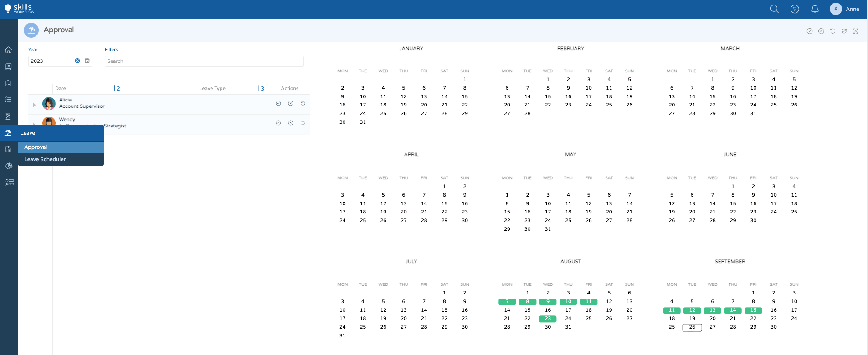Select Approval in the Leave submenu

coord(36,147)
